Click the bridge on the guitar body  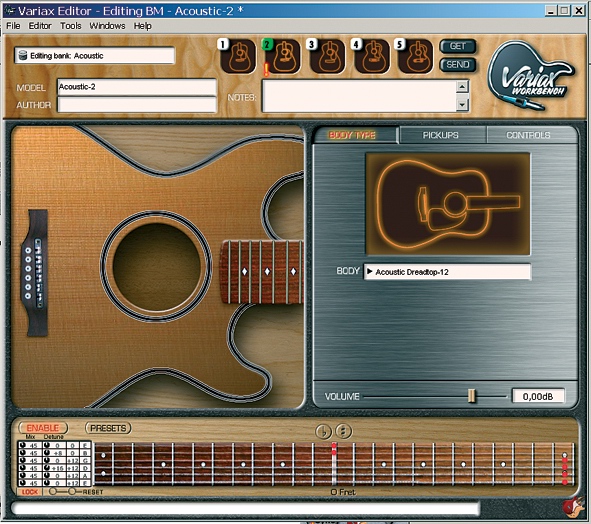pos(34,272)
